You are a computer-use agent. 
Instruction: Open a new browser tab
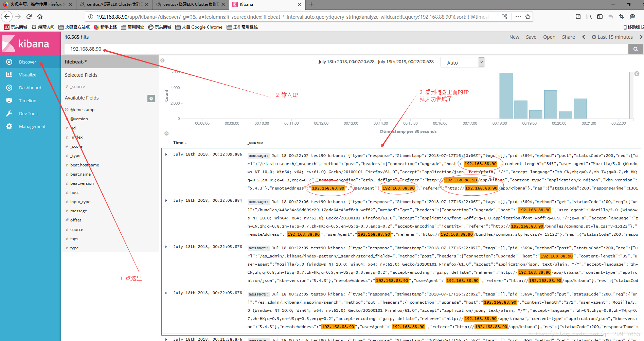pyautogui.click(x=311, y=4)
